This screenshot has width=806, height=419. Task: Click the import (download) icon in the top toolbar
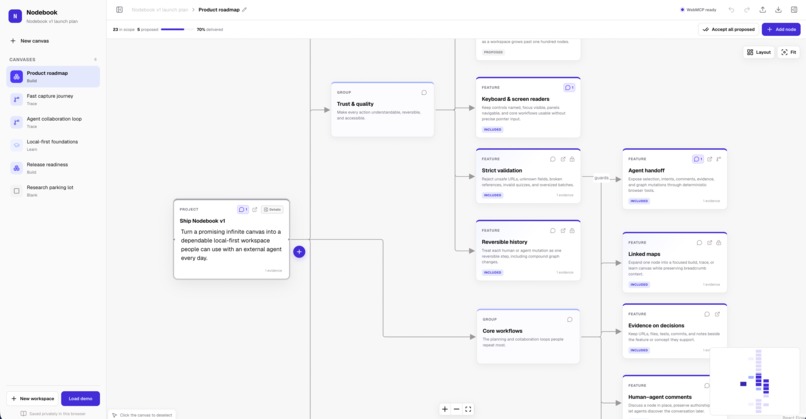coord(778,10)
